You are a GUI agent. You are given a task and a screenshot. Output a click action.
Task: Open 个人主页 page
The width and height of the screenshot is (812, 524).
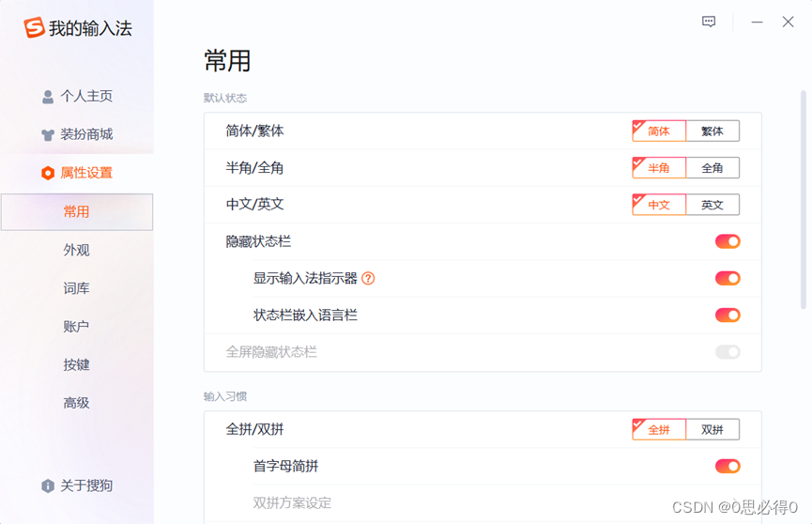(x=77, y=96)
